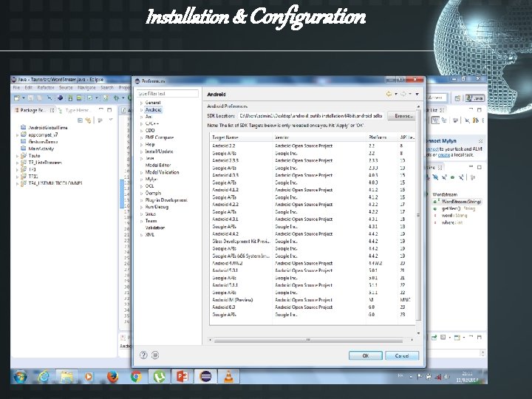Expand the Java preferences node
Viewport: 532px width, 399px height.
(x=140, y=157)
